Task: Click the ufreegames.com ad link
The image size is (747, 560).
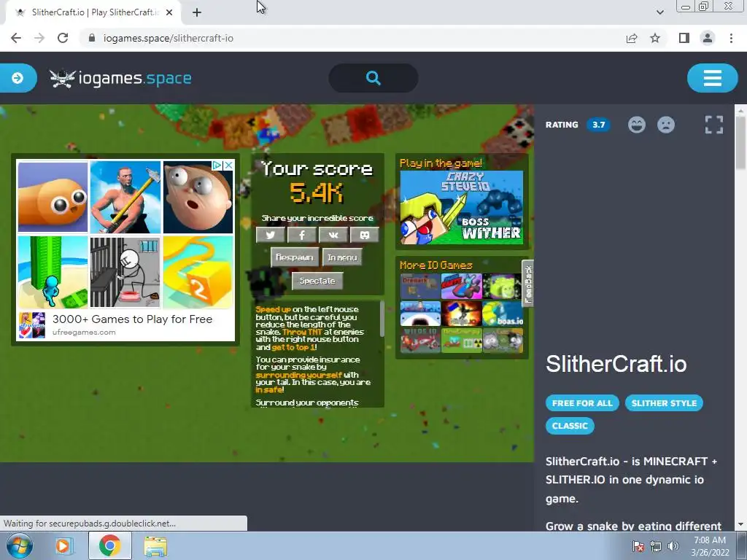Action: point(84,332)
